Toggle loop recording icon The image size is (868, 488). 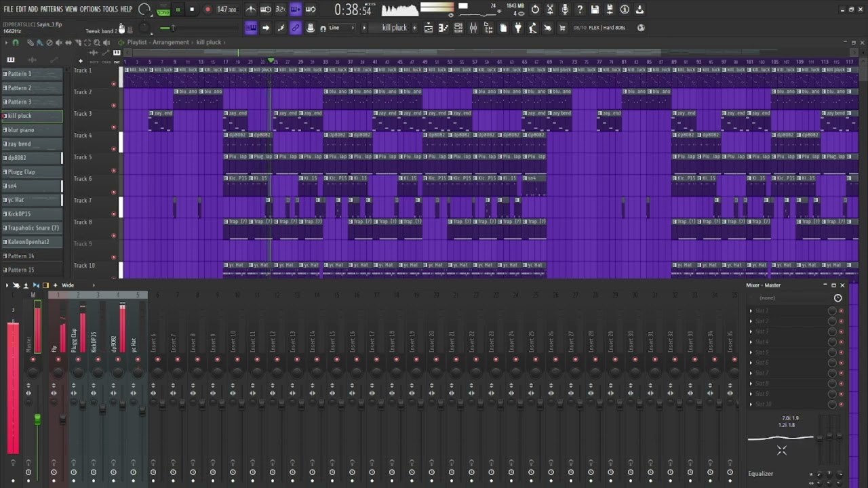click(x=311, y=9)
